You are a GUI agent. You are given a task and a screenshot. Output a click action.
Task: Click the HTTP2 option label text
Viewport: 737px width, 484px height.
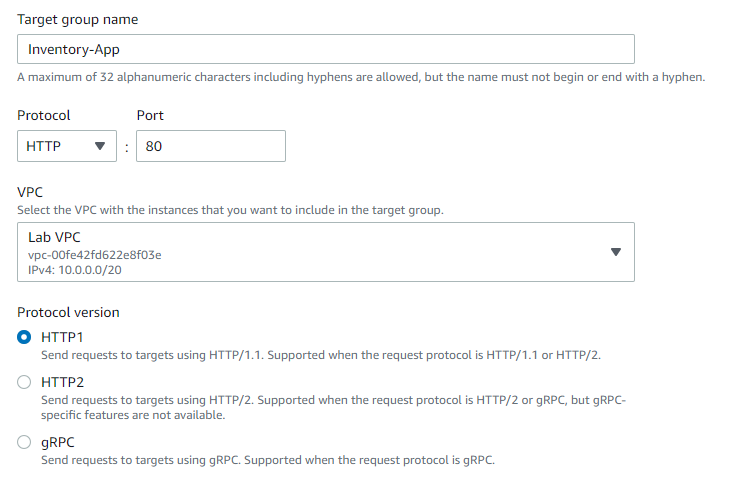click(63, 383)
